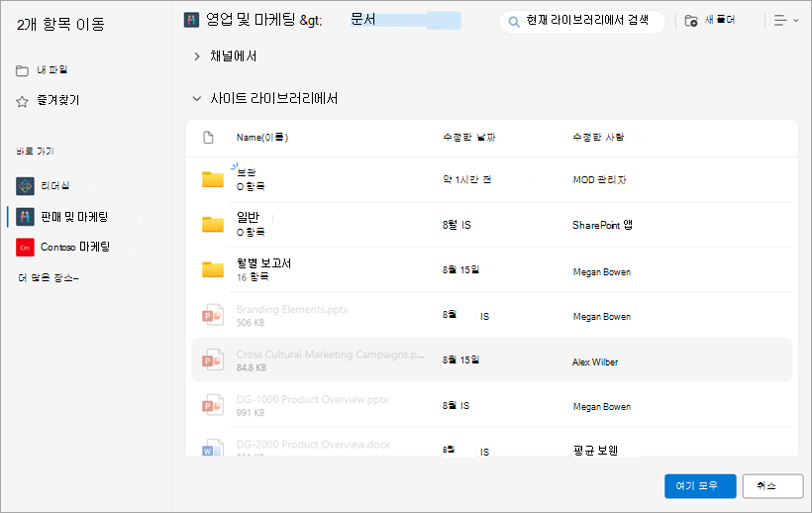Click the DG-1000 Product Overview PowerPoint icon
Screen dimensions: 812x513
(212, 405)
